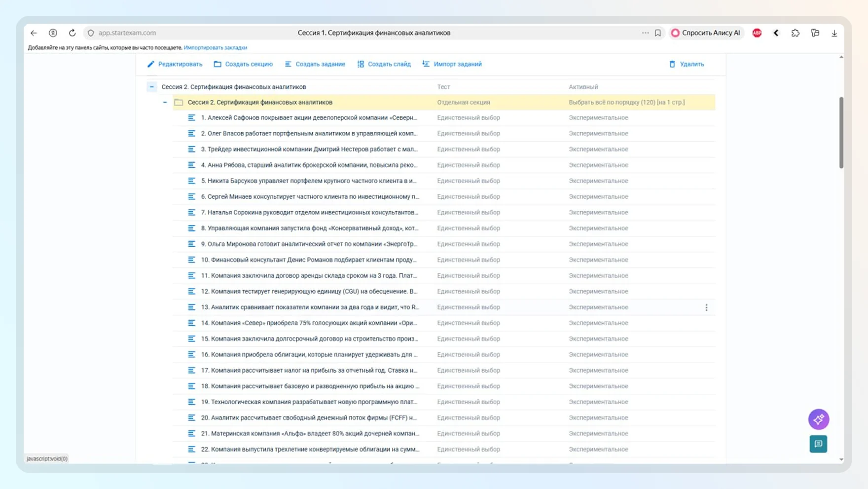Image resolution: width=868 pixels, height=489 pixels.
Task: Click the folder icon of the highlighted section
Action: (x=179, y=103)
